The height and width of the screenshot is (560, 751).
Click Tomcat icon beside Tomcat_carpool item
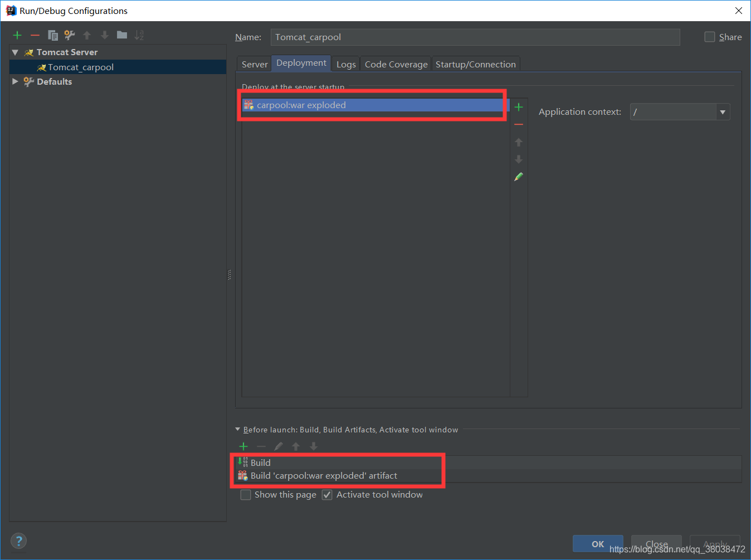(x=41, y=67)
